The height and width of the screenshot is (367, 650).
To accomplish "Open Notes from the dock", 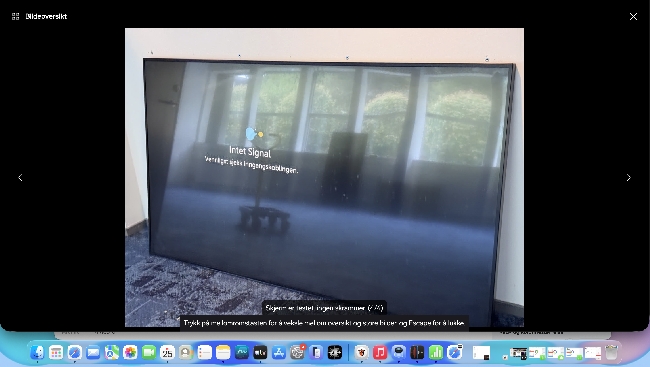I will [x=223, y=352].
